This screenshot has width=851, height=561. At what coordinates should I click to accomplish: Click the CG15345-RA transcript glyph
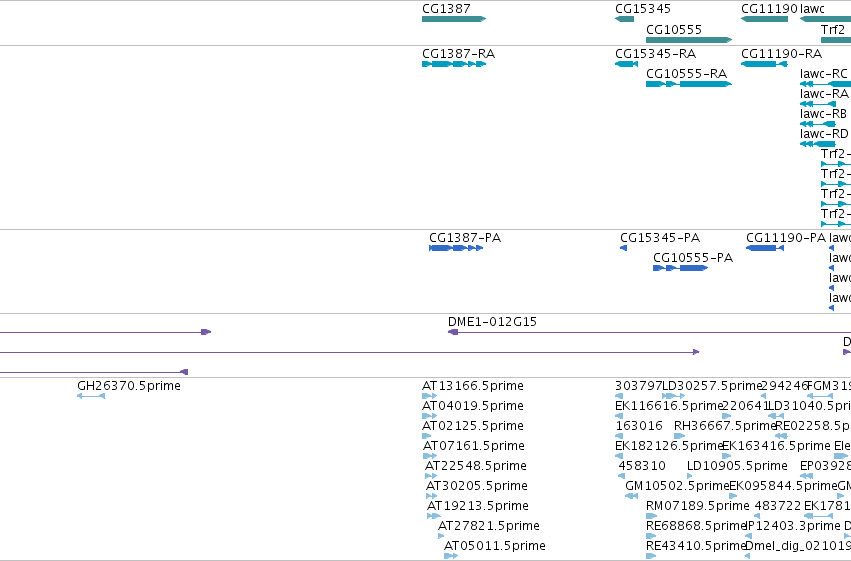[626, 64]
